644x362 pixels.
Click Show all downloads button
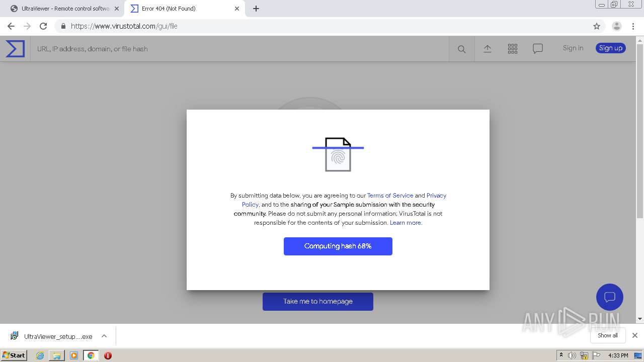[608, 335]
